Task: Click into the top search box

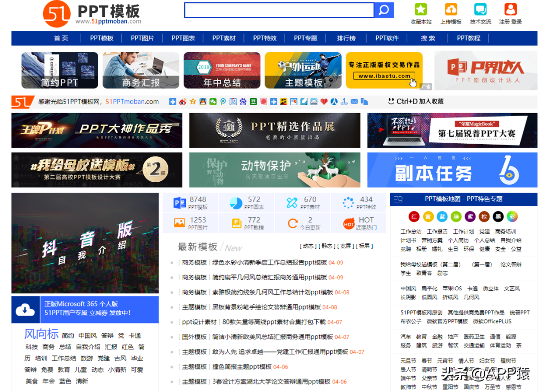Action: [279, 10]
